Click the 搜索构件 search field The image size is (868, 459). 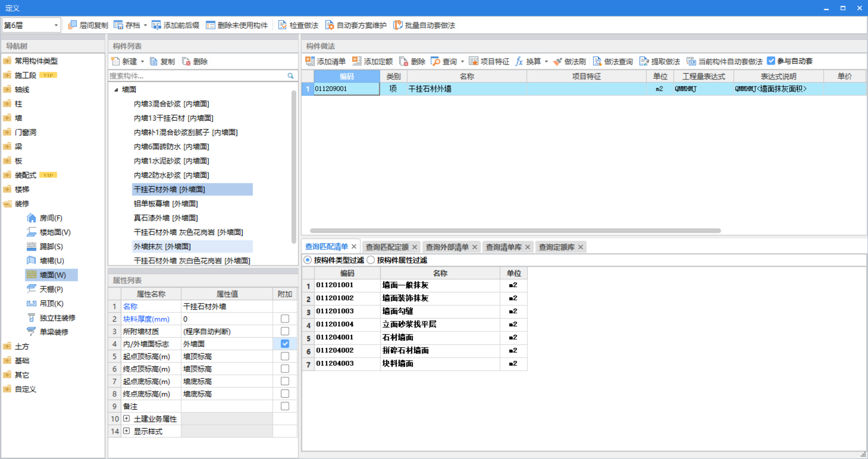pos(197,76)
